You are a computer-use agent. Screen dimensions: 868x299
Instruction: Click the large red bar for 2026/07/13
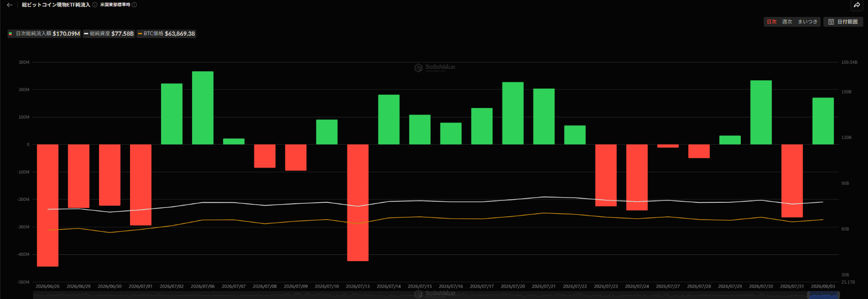(358, 202)
